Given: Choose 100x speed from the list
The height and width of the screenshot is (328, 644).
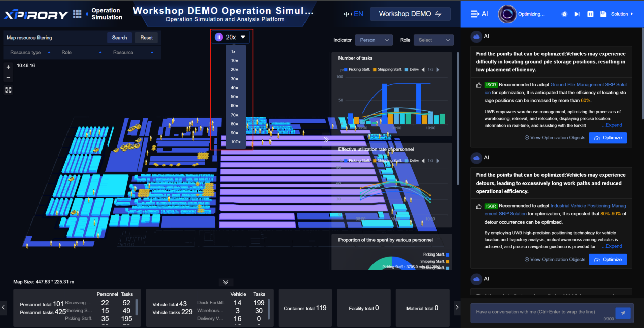Looking at the screenshot, I should 235,142.
